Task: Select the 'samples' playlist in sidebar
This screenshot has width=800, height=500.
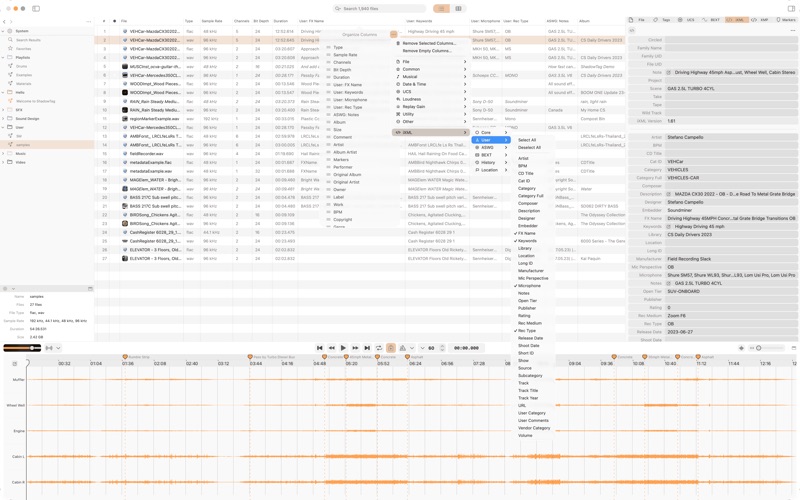Action: (x=47, y=145)
